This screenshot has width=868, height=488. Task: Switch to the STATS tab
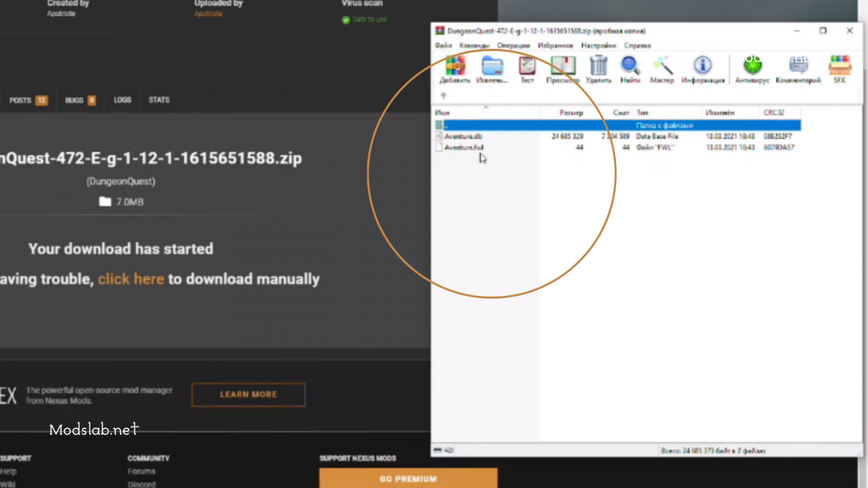coord(159,100)
